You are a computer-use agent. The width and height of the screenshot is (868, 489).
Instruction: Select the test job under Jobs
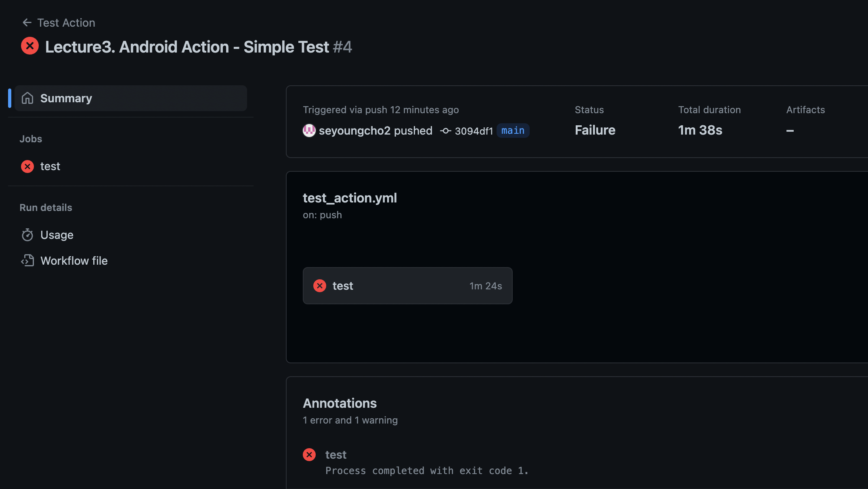50,167
